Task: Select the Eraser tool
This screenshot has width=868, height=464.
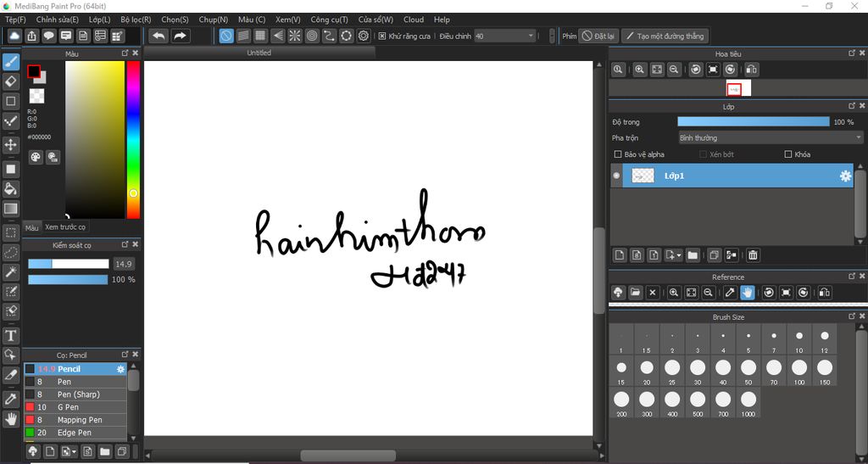Action: [x=10, y=81]
